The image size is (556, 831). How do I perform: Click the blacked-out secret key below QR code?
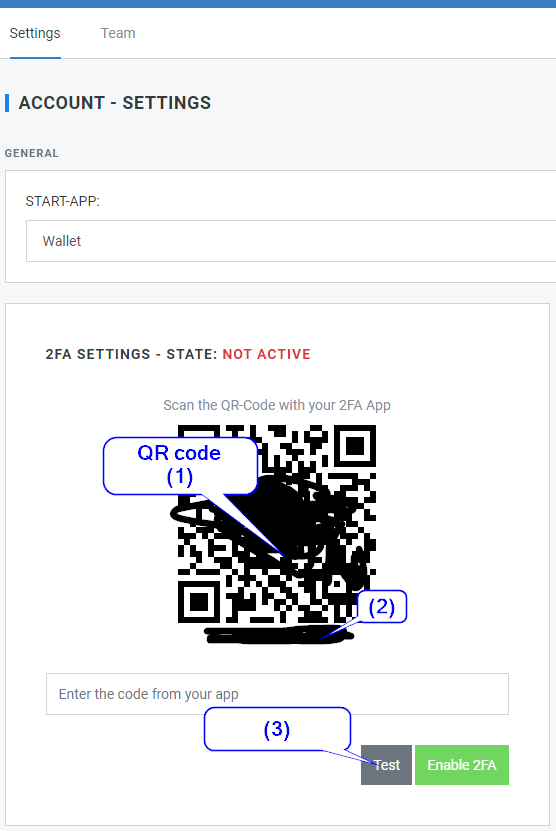tap(278, 634)
